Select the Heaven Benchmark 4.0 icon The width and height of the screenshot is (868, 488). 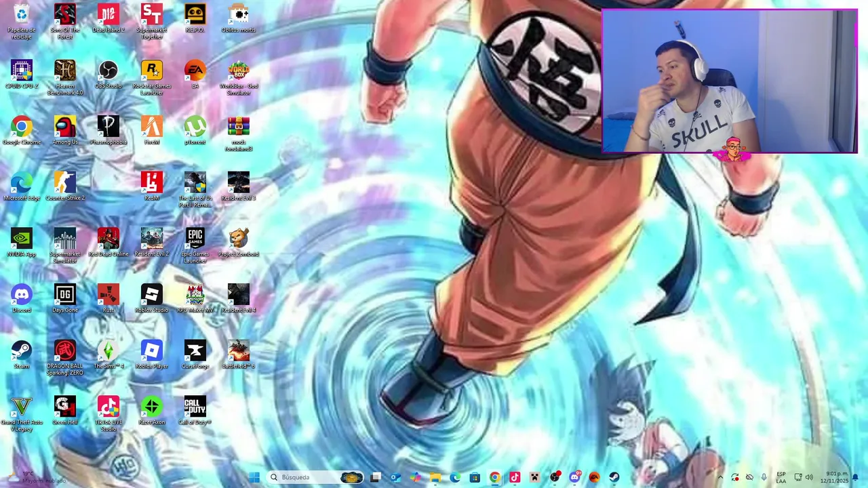65,77
